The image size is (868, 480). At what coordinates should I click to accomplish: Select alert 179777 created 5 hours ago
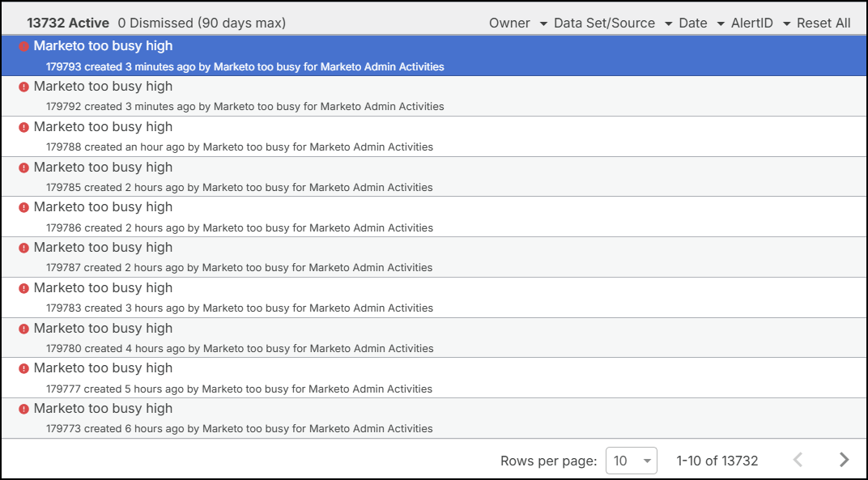click(434, 378)
